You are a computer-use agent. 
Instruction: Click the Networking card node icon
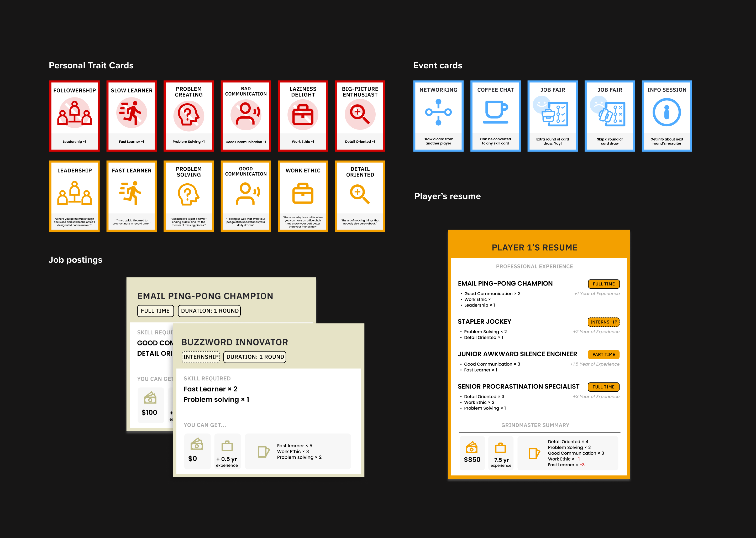tap(438, 112)
